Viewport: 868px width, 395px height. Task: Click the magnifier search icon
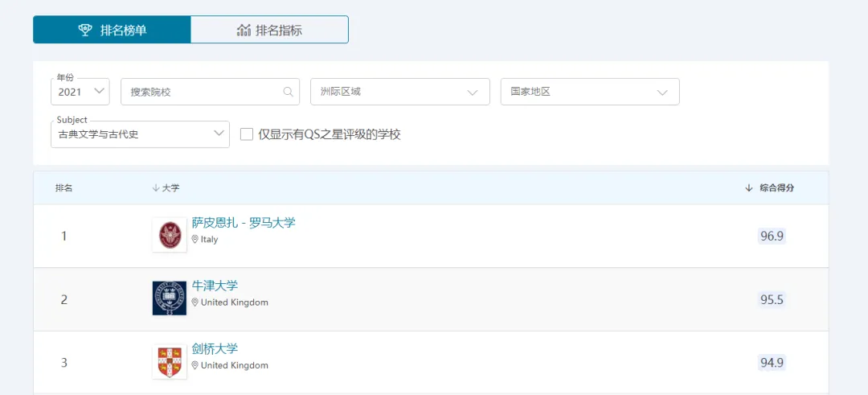pos(289,92)
